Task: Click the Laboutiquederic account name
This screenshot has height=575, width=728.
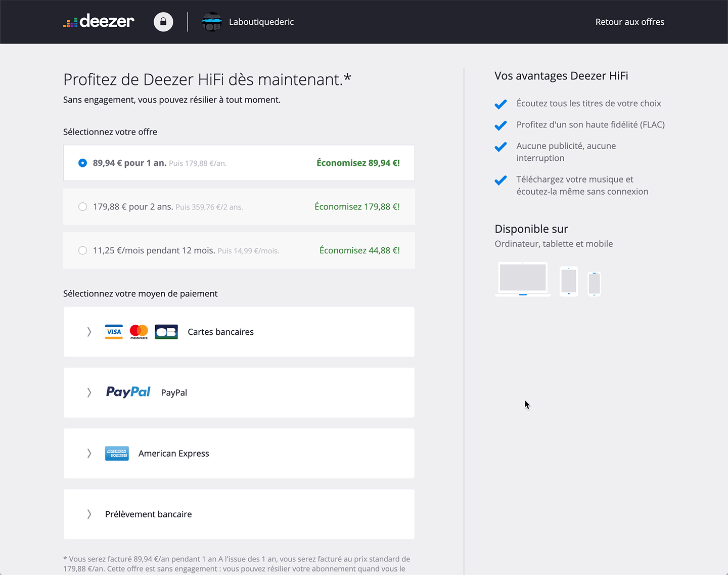Action: pyautogui.click(x=261, y=22)
